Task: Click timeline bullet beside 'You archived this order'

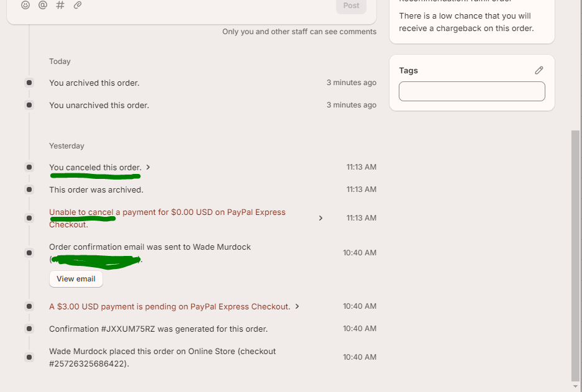Action: click(29, 83)
